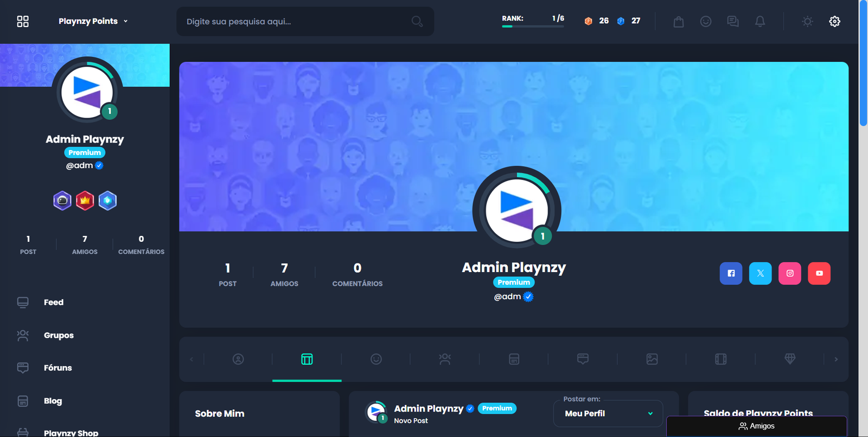
Task: Expand the Playnzy Points dropdown
Action: tap(93, 21)
